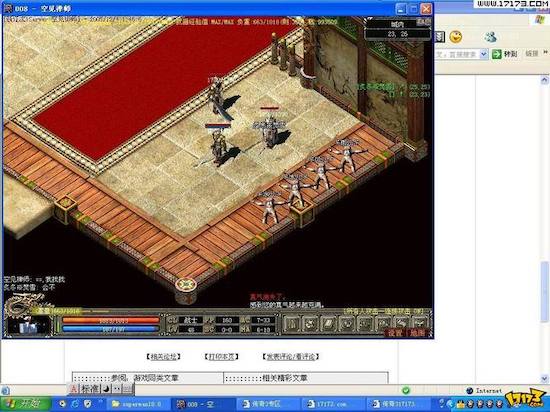Open the game's 地图 map button
Image resolution: width=550 pixels, height=412 pixels.
(417, 333)
